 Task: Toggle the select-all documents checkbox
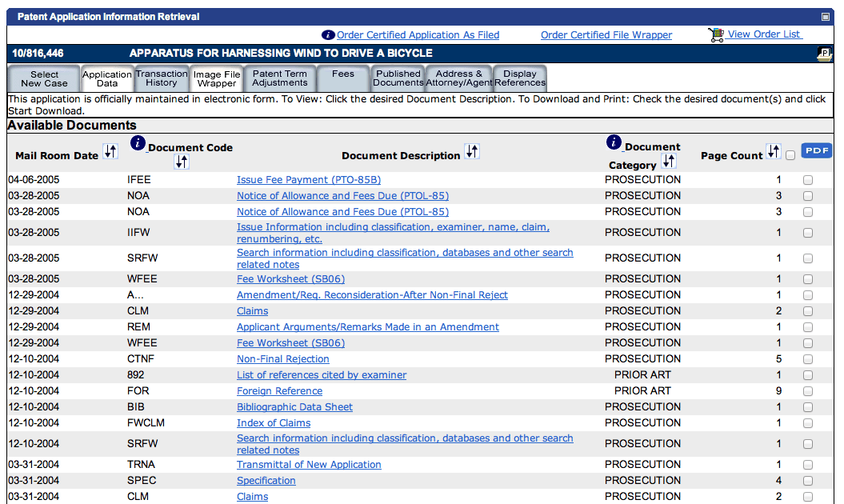point(790,155)
